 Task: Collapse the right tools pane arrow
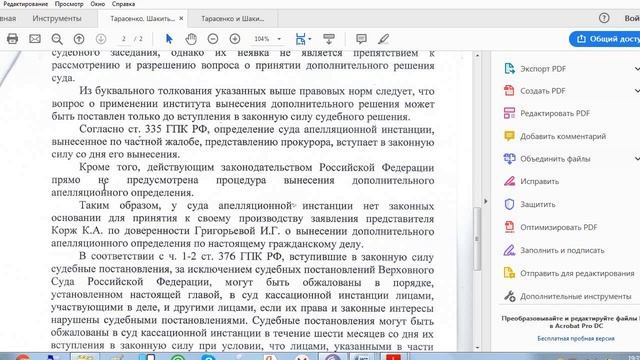coord(485,201)
